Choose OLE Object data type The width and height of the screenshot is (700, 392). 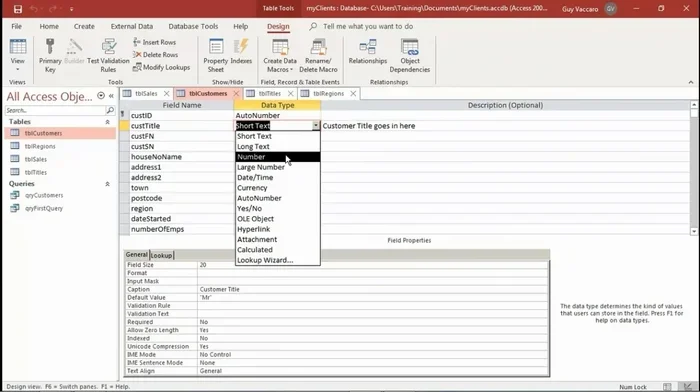(278, 219)
